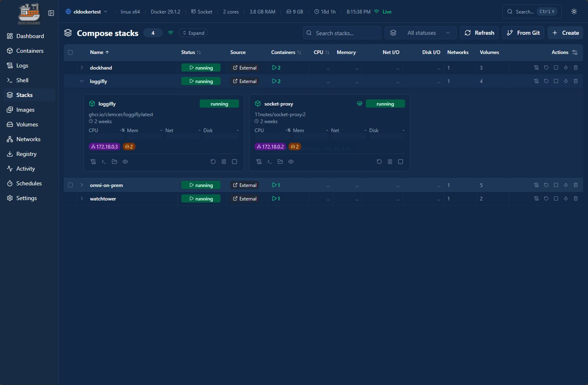Image resolution: width=588 pixels, height=385 pixels.
Task: Open the All statuses filter dropdown
Action: [420, 33]
